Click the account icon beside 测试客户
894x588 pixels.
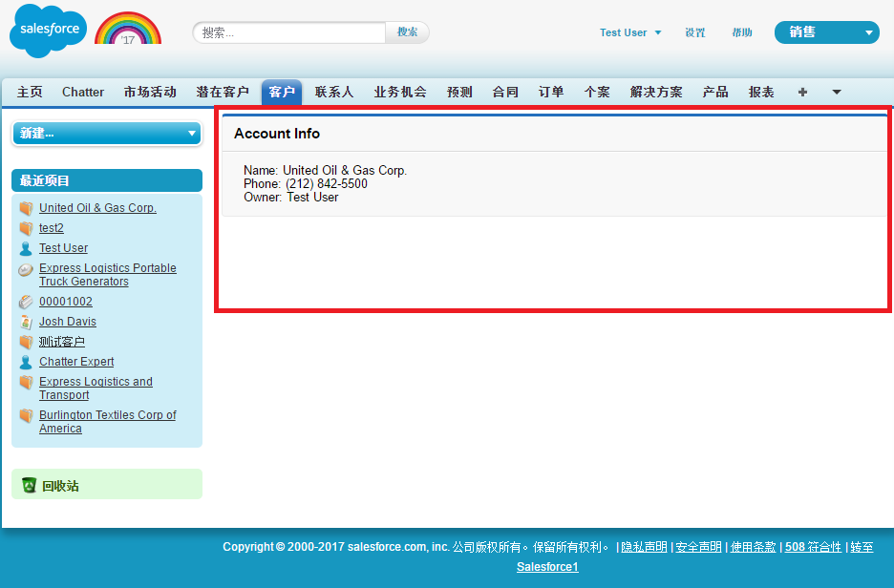click(x=26, y=342)
